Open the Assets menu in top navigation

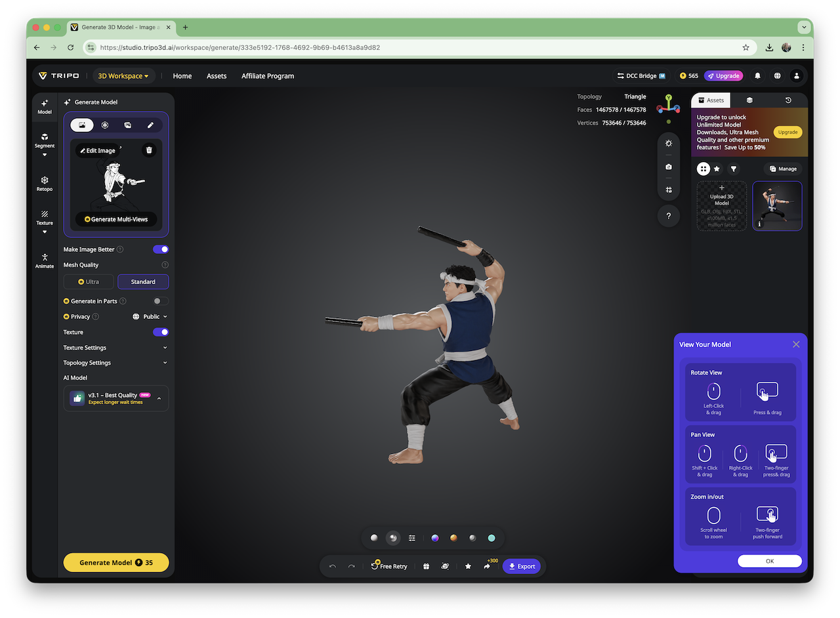tap(217, 76)
